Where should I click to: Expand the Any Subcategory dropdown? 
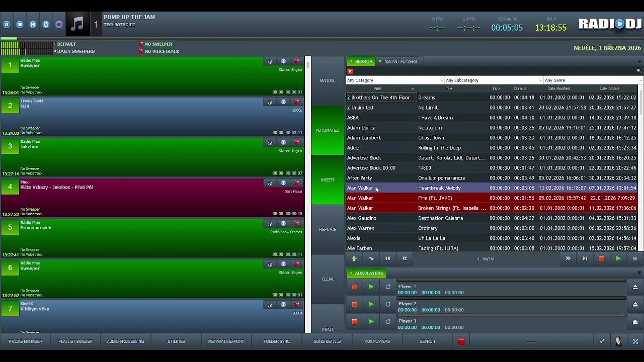tap(494, 80)
